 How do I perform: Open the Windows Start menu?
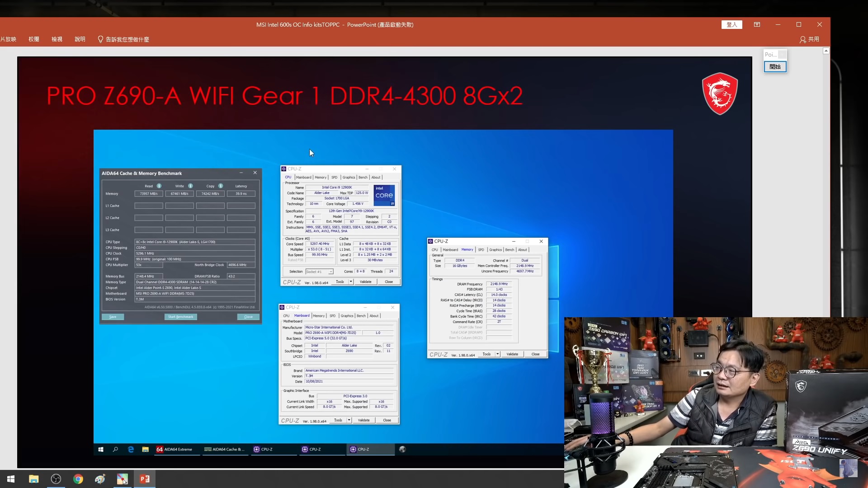pos(11,479)
